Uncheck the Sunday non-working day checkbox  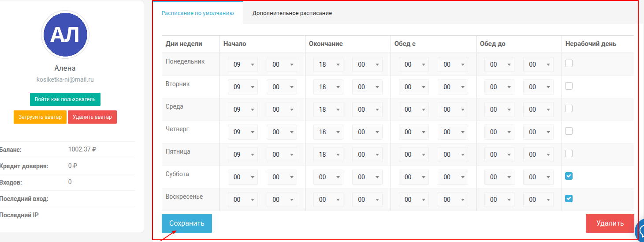(569, 199)
